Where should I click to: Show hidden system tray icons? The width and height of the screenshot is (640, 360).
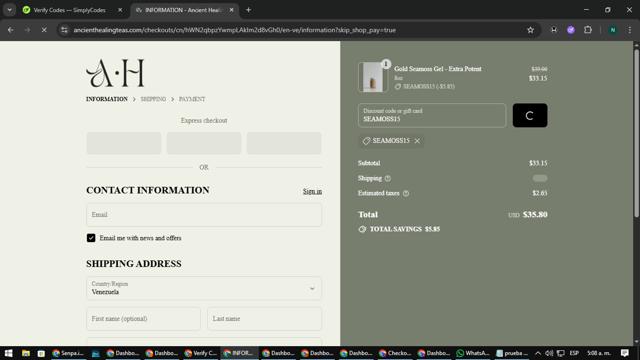pos(538,353)
